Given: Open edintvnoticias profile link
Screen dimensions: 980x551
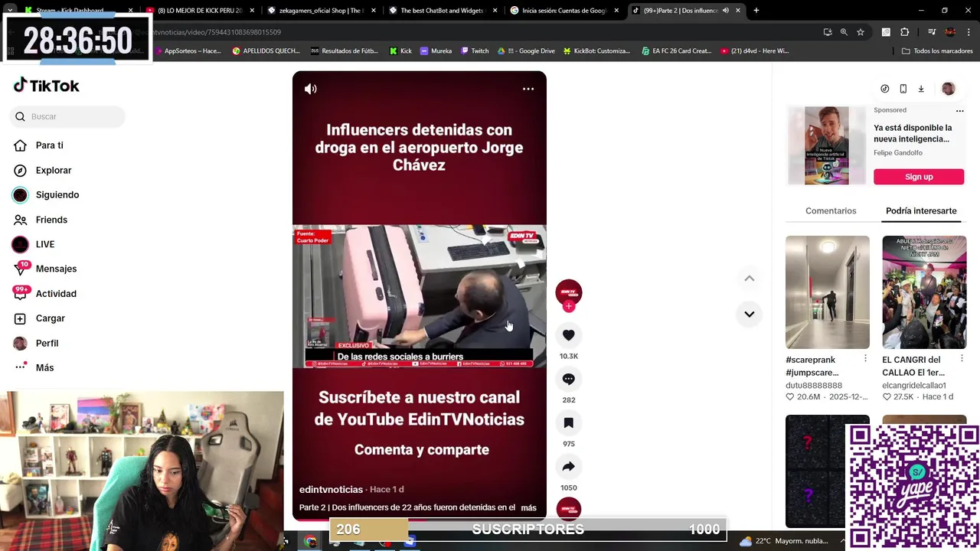Looking at the screenshot, I should tap(331, 489).
